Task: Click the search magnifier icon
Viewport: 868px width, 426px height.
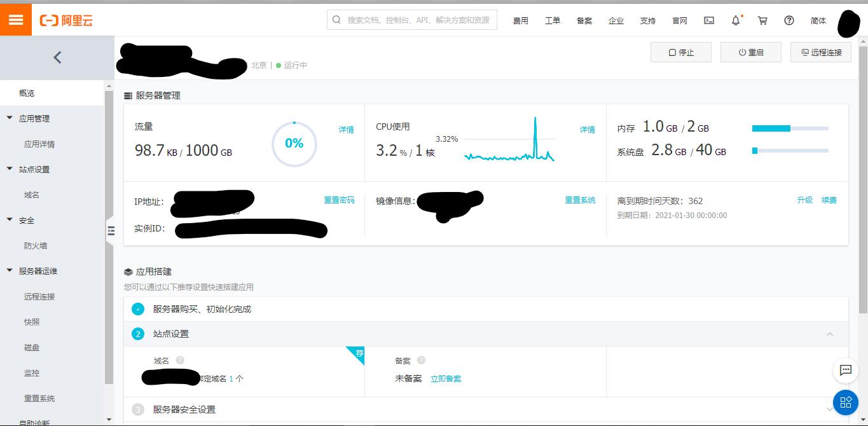Action: [336, 20]
